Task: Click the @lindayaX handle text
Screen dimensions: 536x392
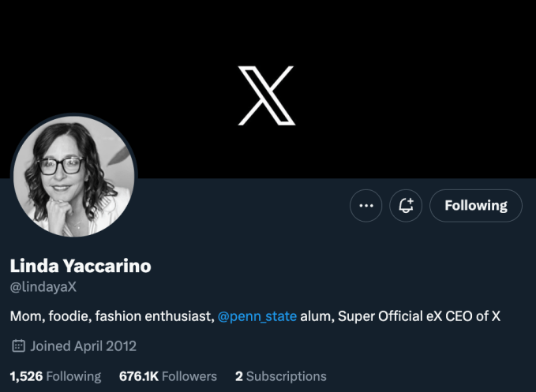Action: pyautogui.click(x=43, y=287)
